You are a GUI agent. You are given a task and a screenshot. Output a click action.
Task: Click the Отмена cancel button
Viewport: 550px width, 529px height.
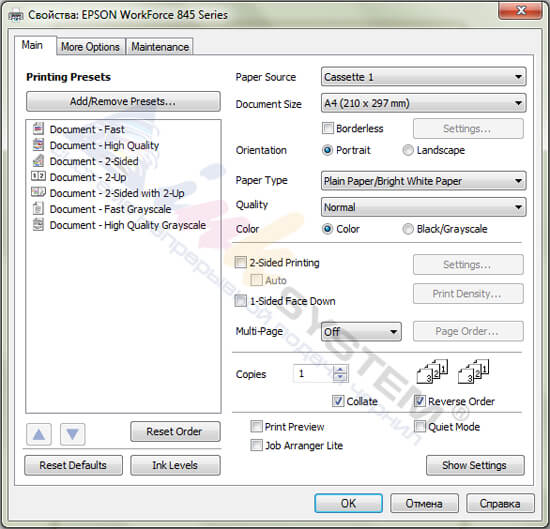424,503
